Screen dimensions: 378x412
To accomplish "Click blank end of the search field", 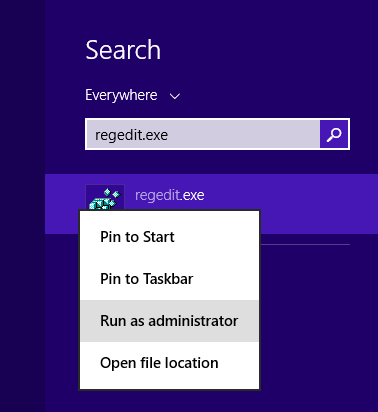I will (243, 134).
